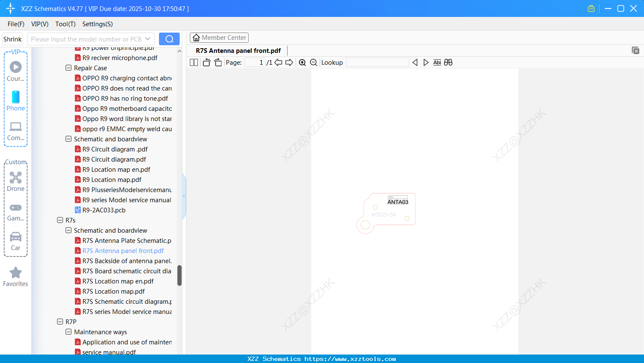Open R9 Circuit diagram .pdf with space

pos(115,149)
